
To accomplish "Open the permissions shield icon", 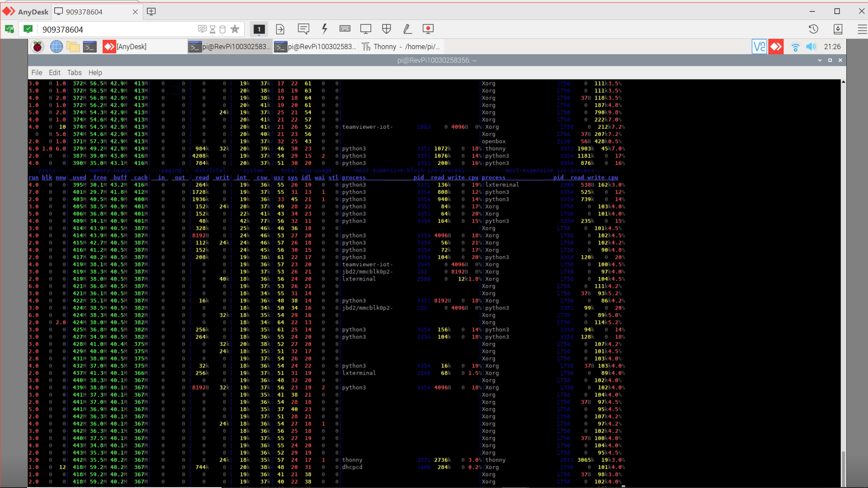I will coord(387,29).
